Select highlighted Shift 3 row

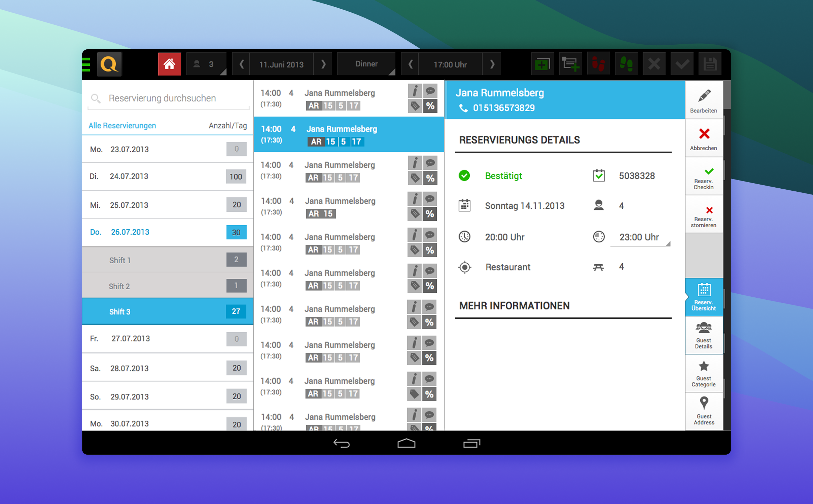pos(168,311)
